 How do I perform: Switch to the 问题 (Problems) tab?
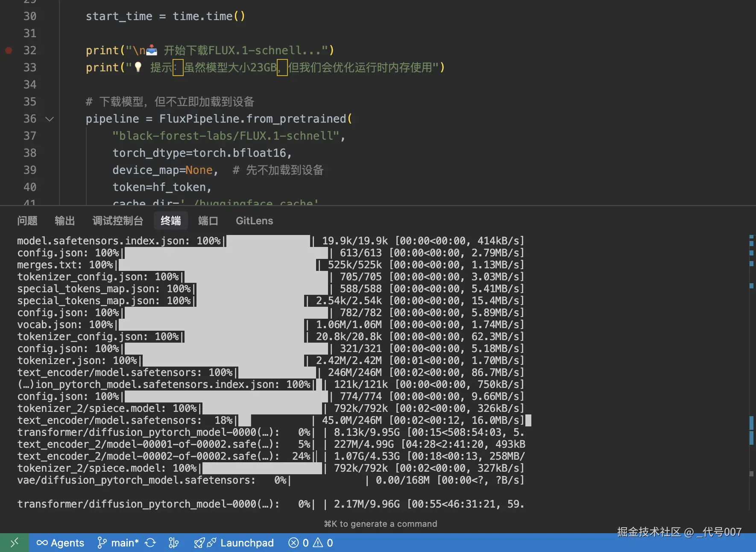tap(27, 220)
